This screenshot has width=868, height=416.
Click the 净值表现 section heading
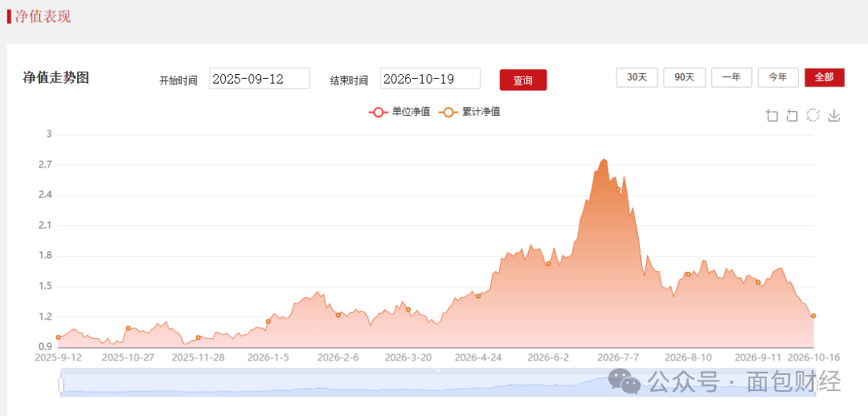(43, 16)
